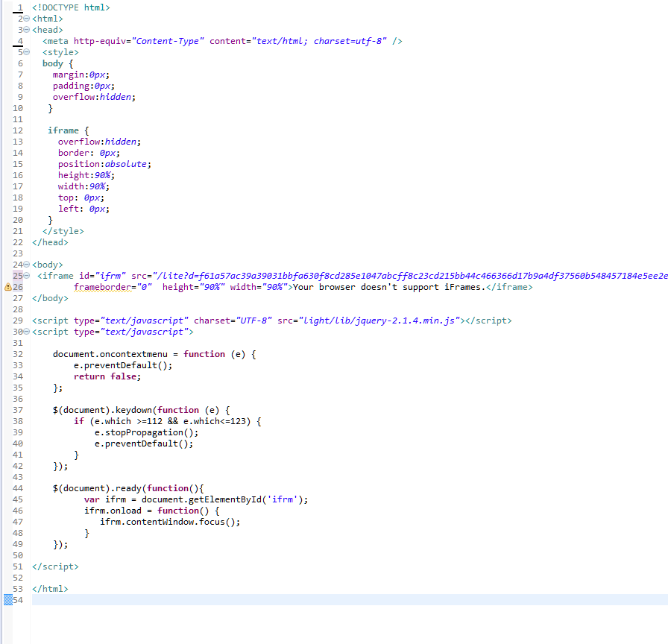Click line number 45 in the gutter
The height and width of the screenshot is (644, 668).
pyautogui.click(x=18, y=499)
